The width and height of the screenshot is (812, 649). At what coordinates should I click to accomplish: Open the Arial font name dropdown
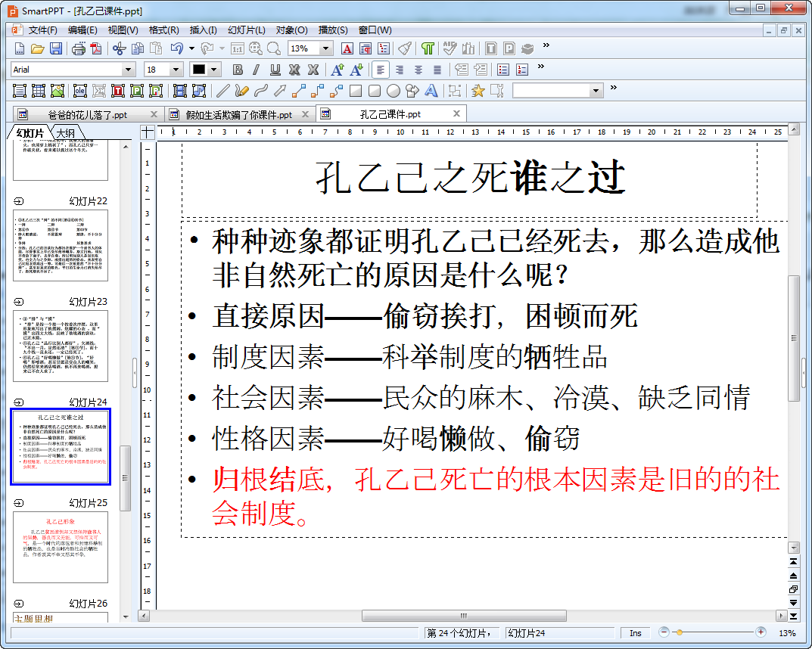[128, 70]
